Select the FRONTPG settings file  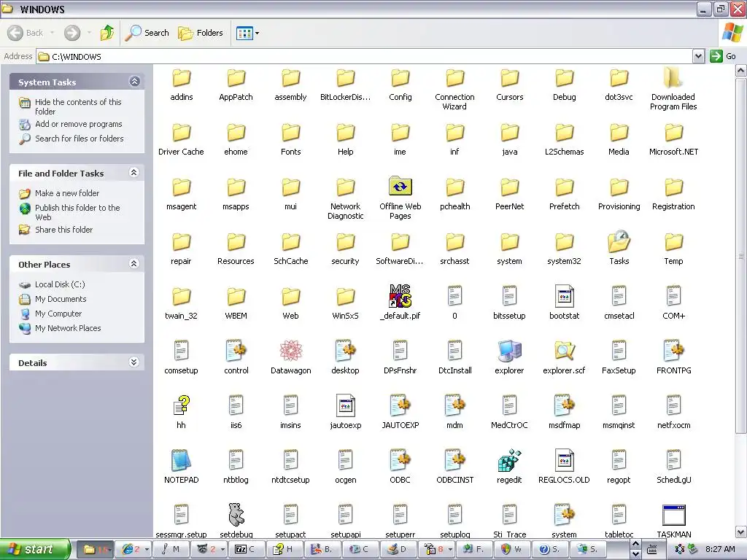click(673, 351)
